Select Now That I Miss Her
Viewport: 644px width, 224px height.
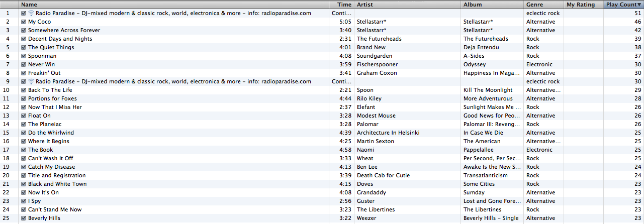point(55,107)
